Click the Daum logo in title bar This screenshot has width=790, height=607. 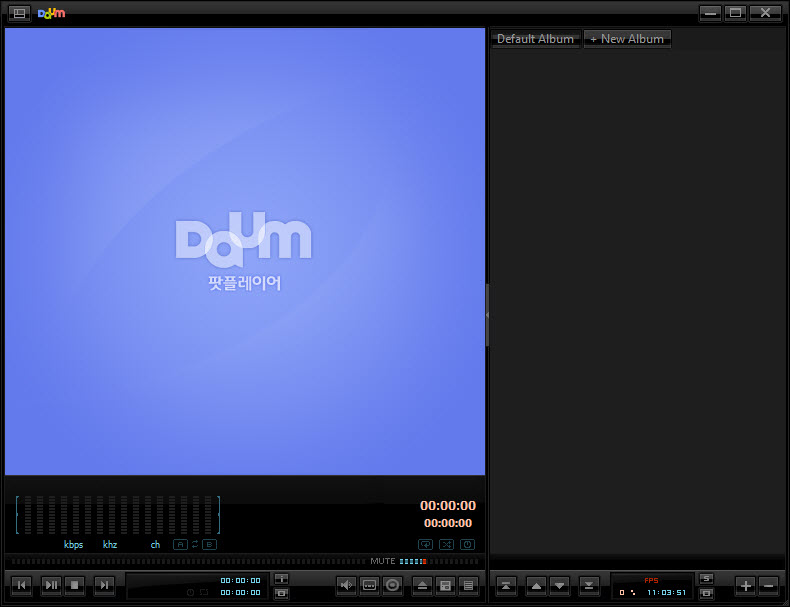pos(51,13)
